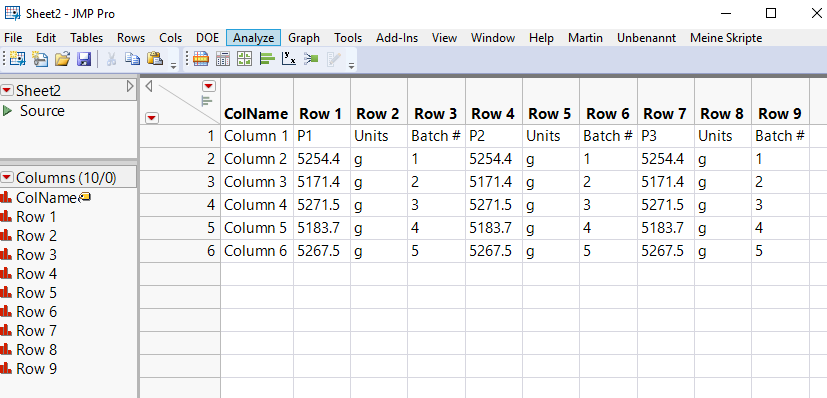Click the Row 1 cell with 5171.4
This screenshot has height=398, width=827.
tap(322, 182)
